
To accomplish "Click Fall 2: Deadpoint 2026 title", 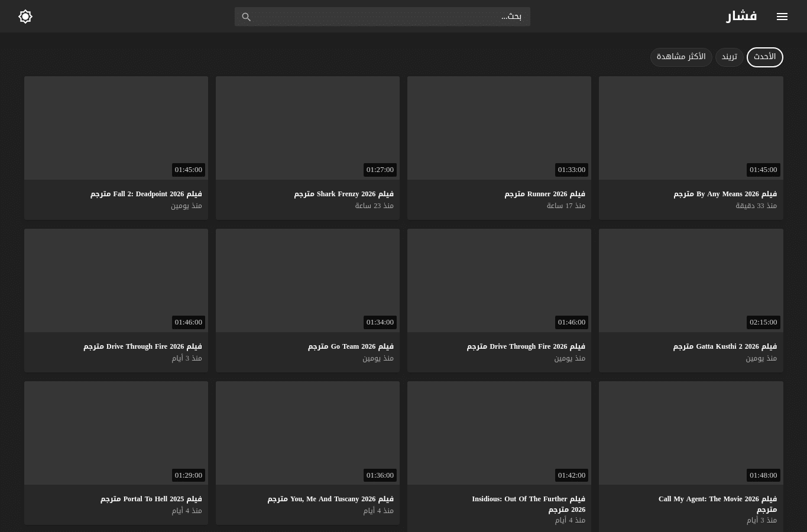I will pos(146,194).
